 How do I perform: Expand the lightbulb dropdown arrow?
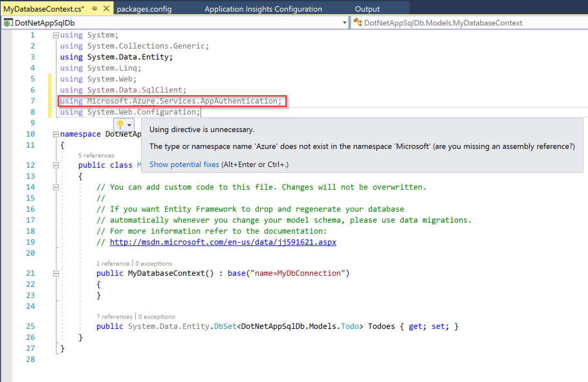(x=129, y=125)
